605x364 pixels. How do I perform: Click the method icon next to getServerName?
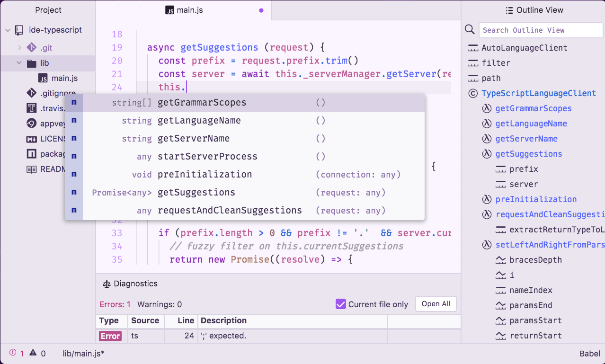tap(486, 139)
